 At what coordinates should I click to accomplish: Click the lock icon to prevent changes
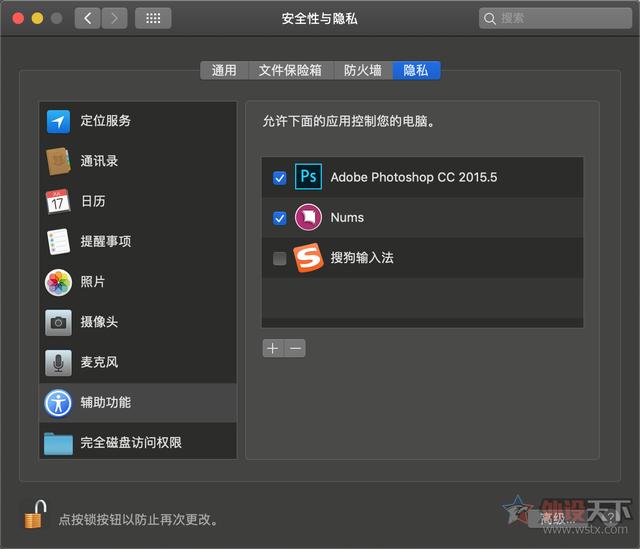tap(35, 516)
